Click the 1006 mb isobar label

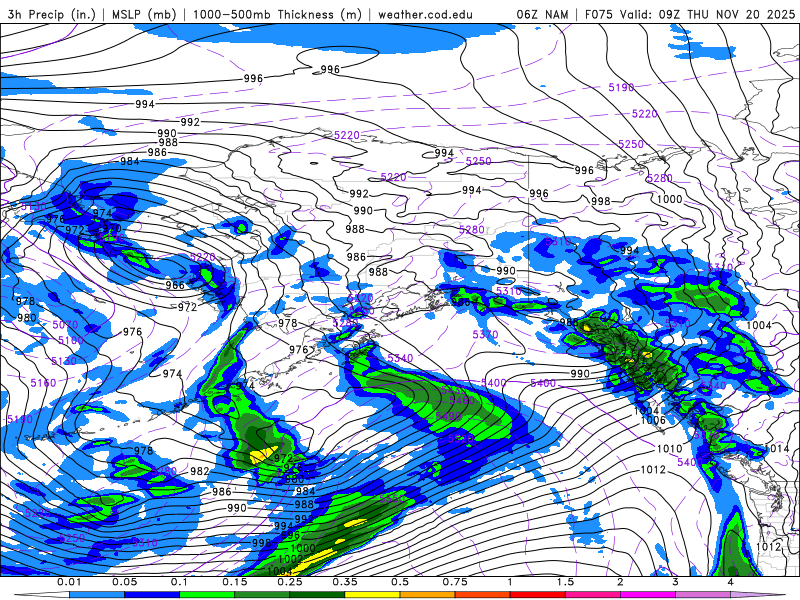pos(653,420)
